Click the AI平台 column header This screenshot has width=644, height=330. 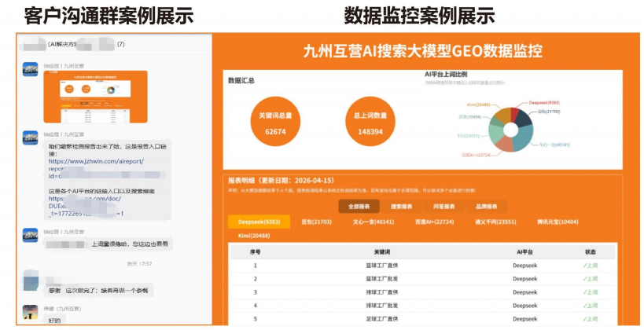coord(525,252)
